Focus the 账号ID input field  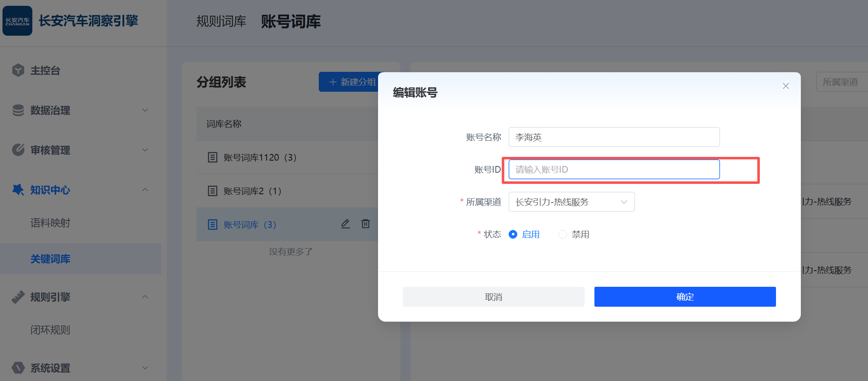(x=613, y=169)
